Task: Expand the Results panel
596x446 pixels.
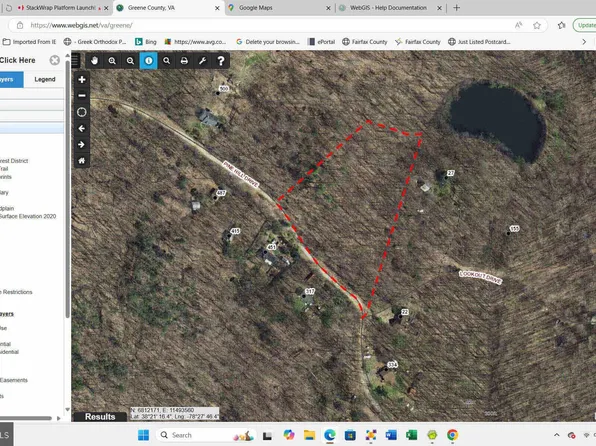Action: coord(100,416)
